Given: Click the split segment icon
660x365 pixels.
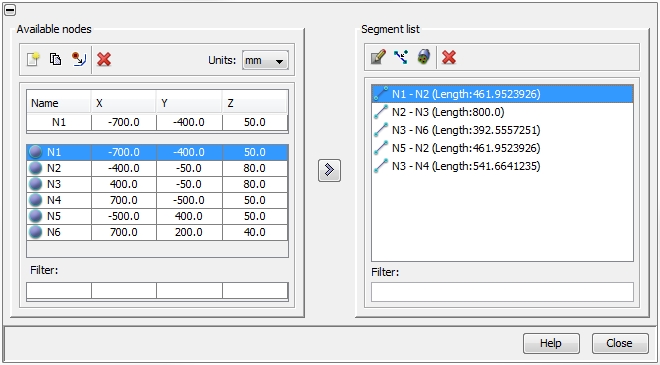Looking at the screenshot, I should 401,57.
